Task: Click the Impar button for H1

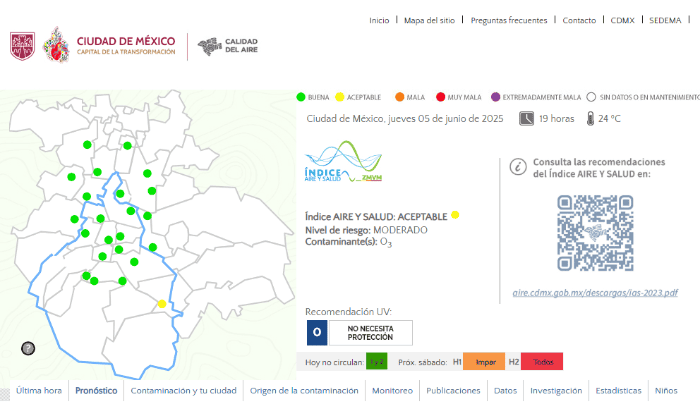Action: click(x=484, y=362)
